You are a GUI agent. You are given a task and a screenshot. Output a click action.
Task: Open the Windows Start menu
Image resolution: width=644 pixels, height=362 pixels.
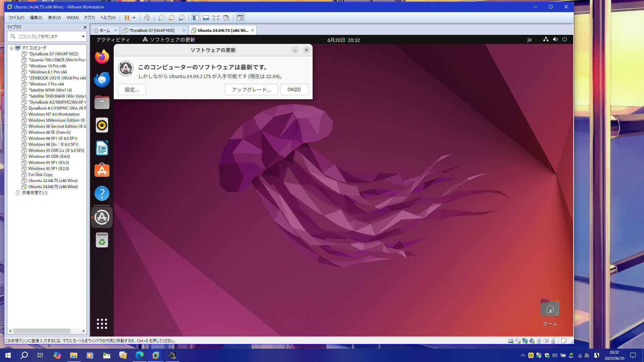pos(8,355)
